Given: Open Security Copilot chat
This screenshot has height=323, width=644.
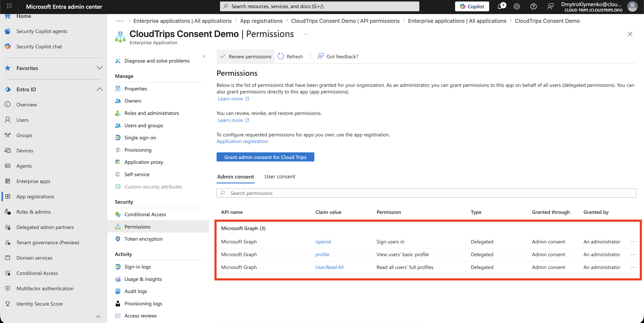Looking at the screenshot, I should tap(39, 46).
